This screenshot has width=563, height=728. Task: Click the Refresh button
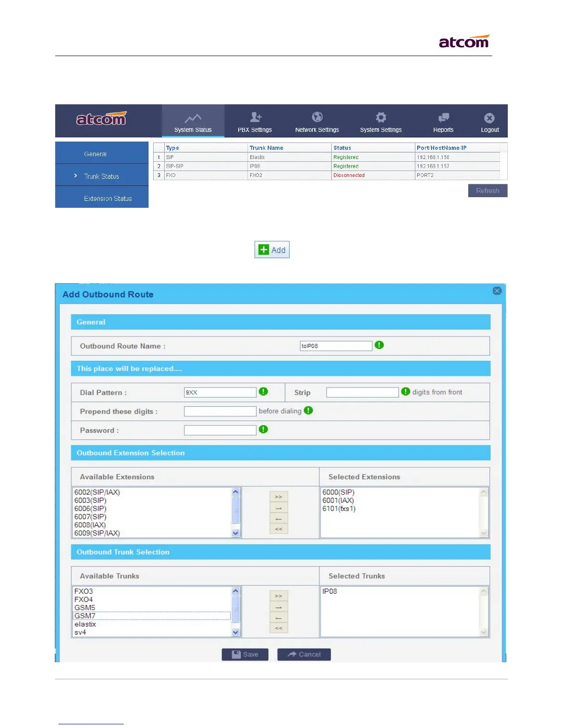point(488,190)
